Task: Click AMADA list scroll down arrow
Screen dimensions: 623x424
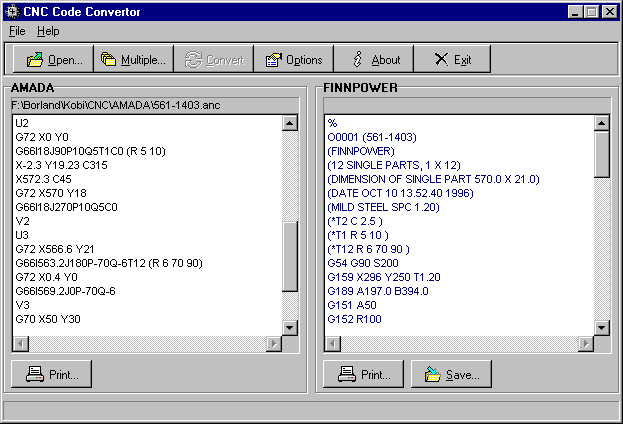Action: click(x=290, y=328)
